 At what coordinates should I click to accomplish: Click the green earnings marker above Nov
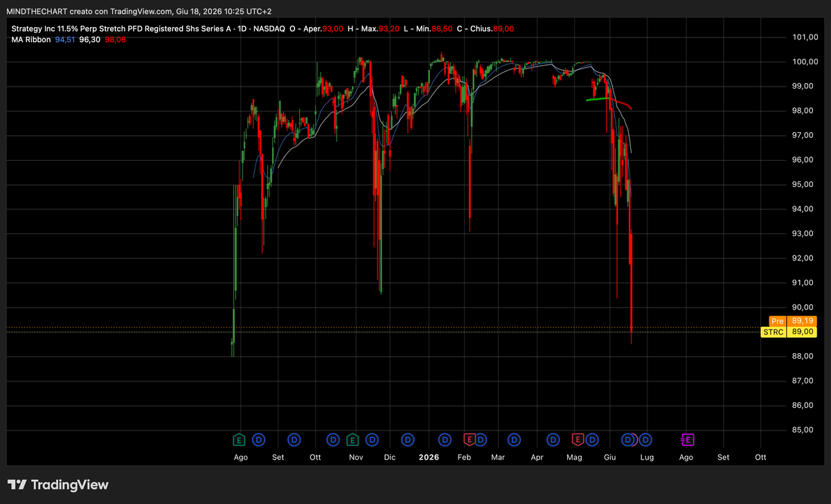(x=352, y=439)
